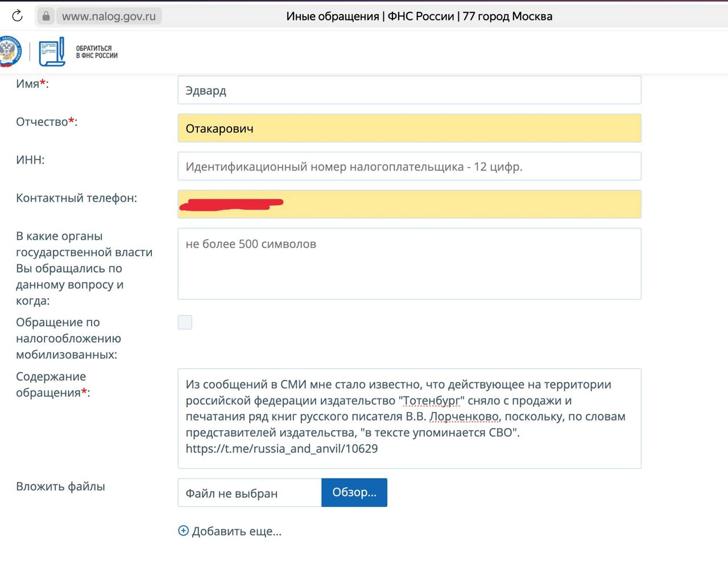
Task: Click into the empty ИНН input field
Action: (x=409, y=166)
